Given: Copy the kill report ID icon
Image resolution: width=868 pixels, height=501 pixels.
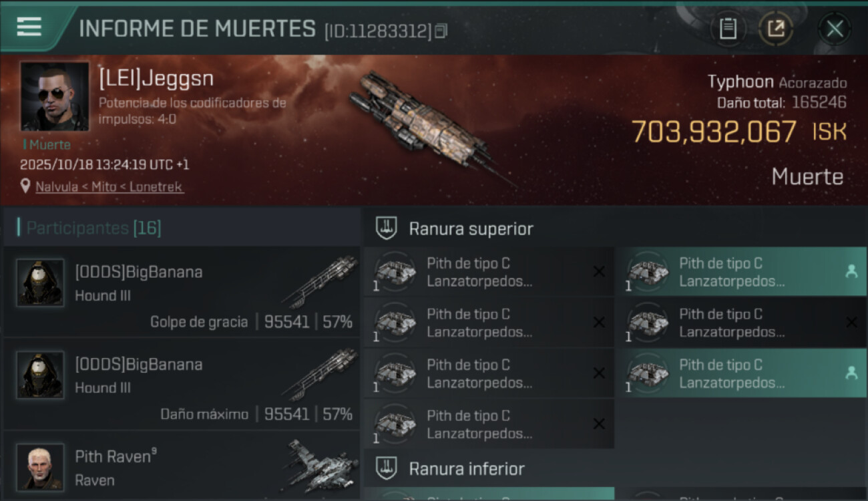Looking at the screenshot, I should point(441,31).
